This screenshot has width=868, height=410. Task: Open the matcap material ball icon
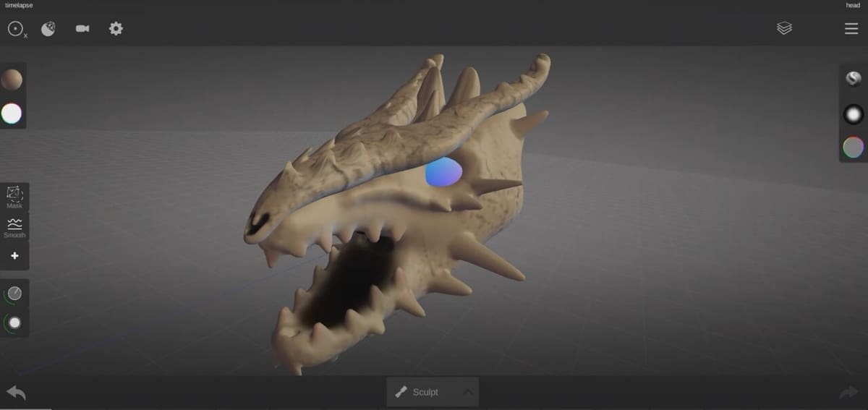tap(854, 79)
